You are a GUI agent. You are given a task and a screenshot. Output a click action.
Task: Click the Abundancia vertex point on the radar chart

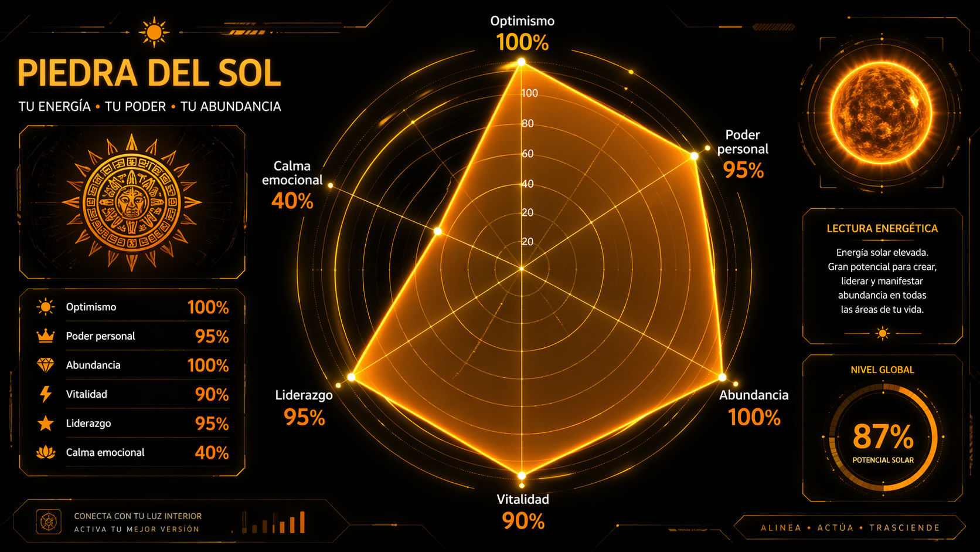tap(722, 377)
